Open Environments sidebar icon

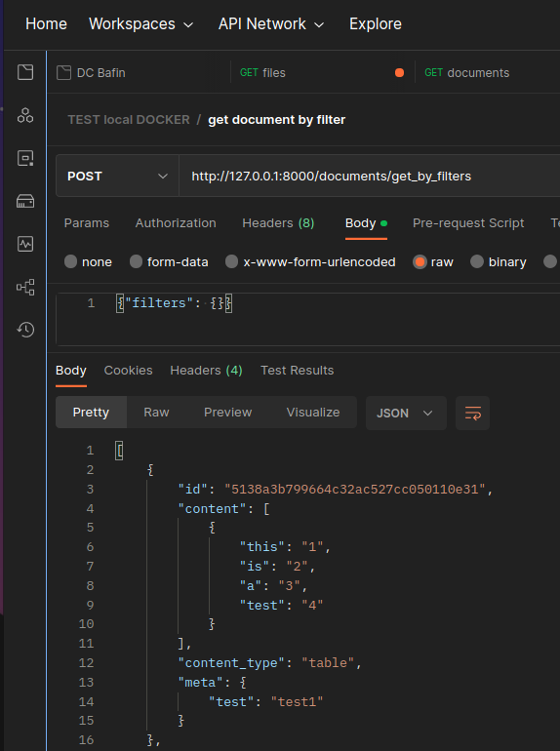click(25, 158)
